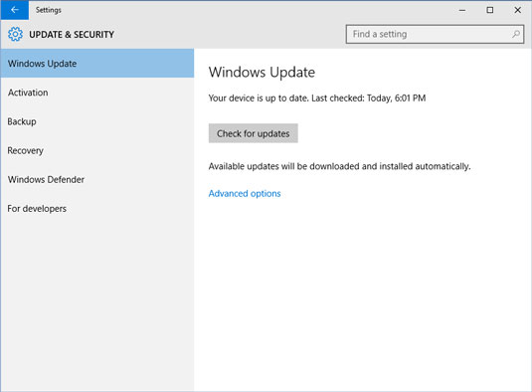The image size is (532, 392).
Task: Click the Check for updates button
Action: click(x=254, y=133)
